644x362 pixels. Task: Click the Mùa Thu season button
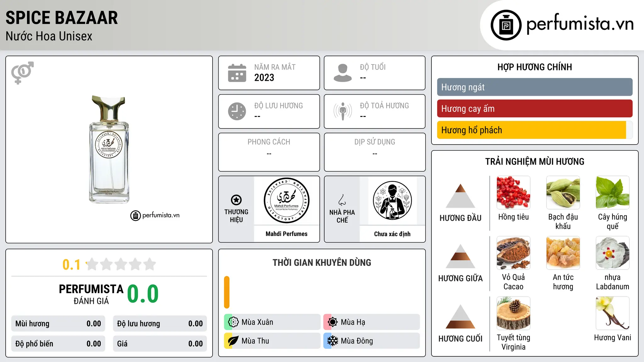pyautogui.click(x=272, y=341)
